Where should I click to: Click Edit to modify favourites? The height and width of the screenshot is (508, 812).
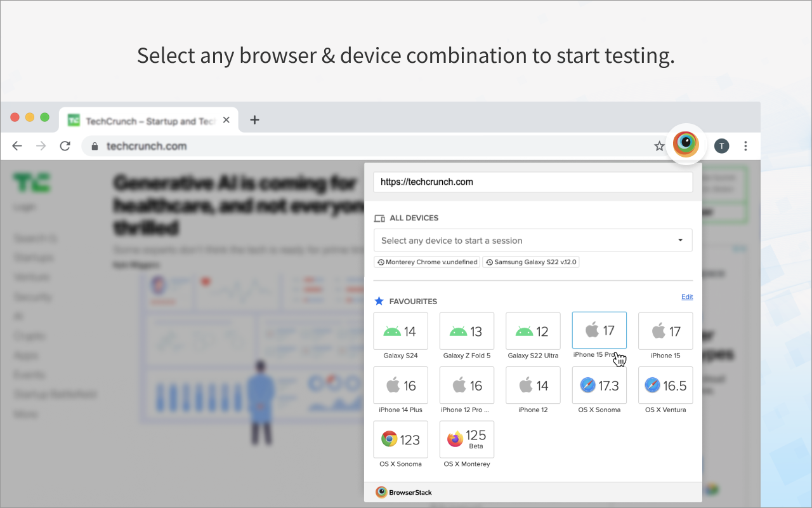pyautogui.click(x=687, y=297)
